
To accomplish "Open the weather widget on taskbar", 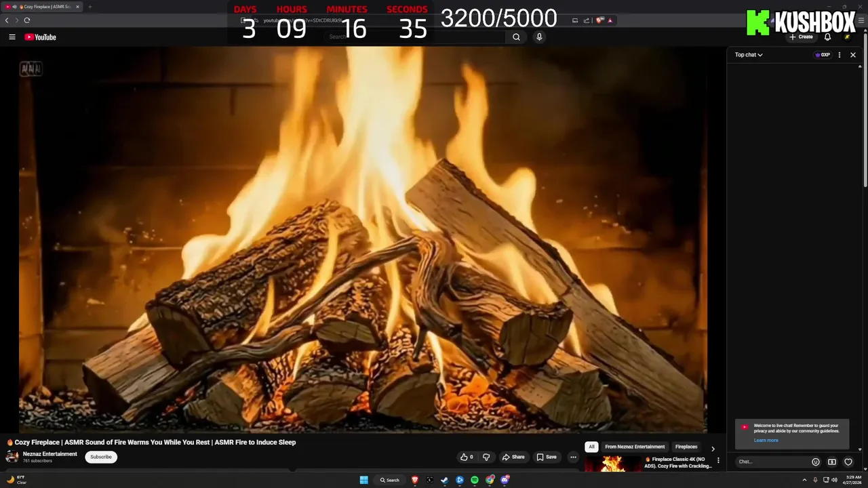I will [17, 480].
